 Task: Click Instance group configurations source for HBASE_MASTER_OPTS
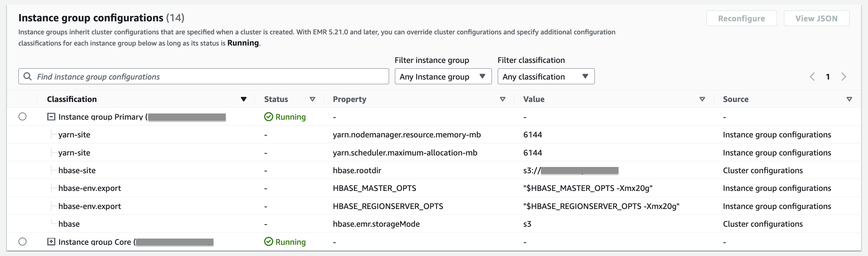777,188
